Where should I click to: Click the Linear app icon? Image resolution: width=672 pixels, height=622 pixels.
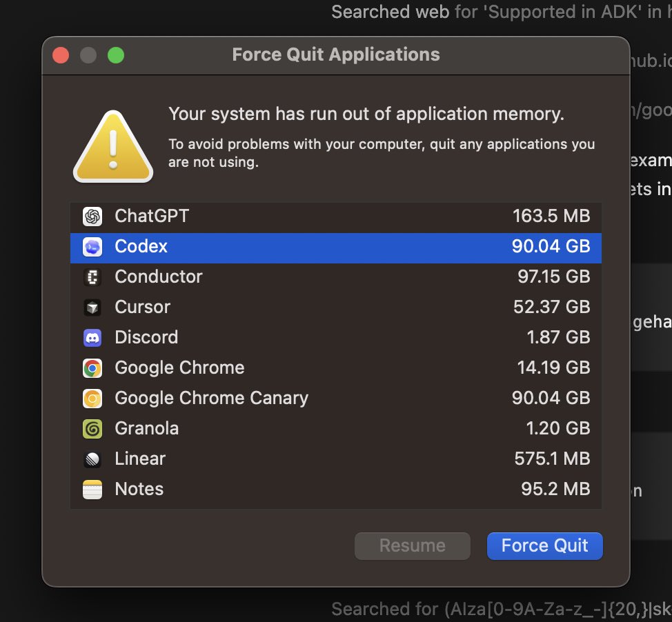pyautogui.click(x=92, y=459)
